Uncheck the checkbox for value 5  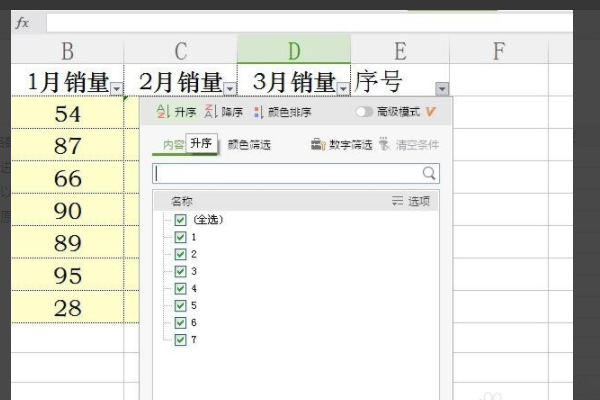coord(180,305)
